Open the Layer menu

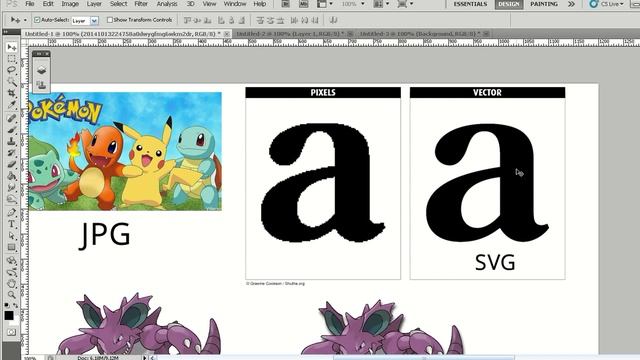(x=94, y=4)
